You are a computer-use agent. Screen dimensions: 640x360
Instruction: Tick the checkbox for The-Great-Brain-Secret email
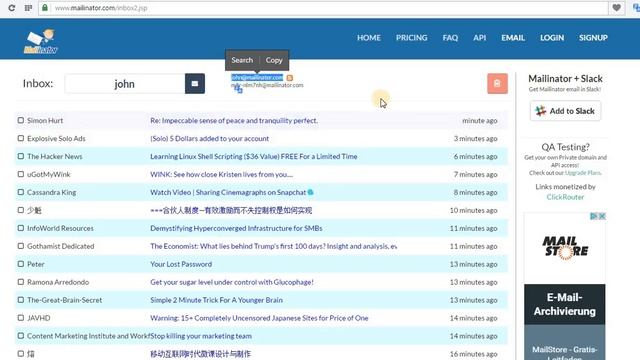[x=21, y=300]
